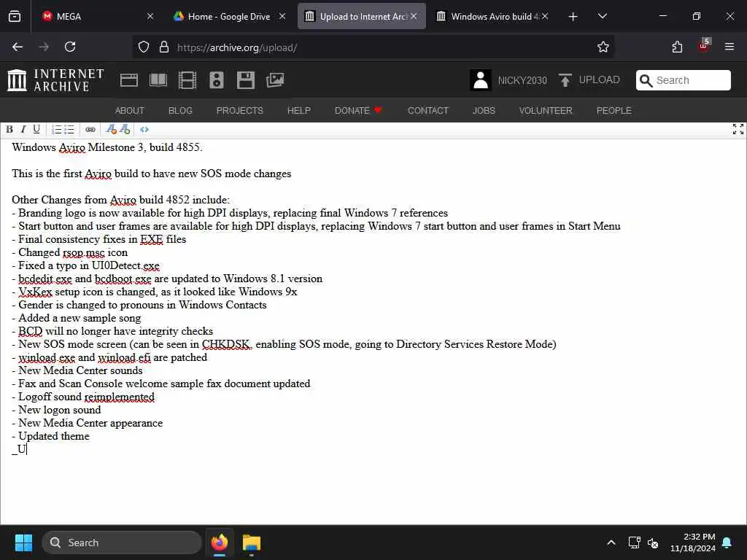Click the first text color format icon
This screenshot has height=560, width=747.
tap(112, 130)
